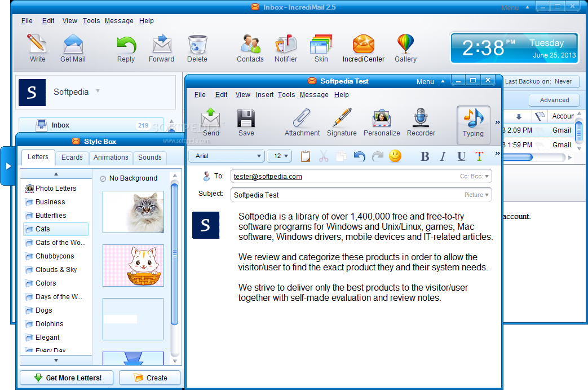Open Insert menu in compose window

pyautogui.click(x=264, y=95)
